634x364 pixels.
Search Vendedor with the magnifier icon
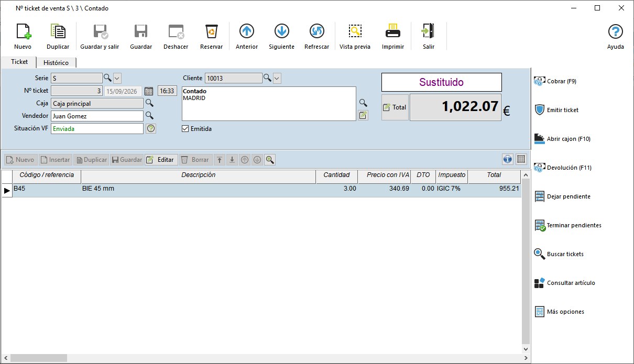click(149, 116)
